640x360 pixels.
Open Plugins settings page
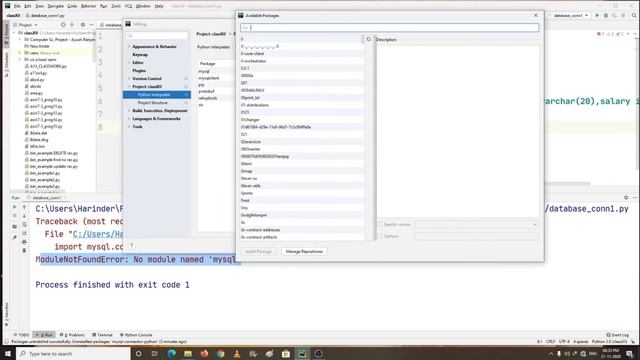pos(139,71)
